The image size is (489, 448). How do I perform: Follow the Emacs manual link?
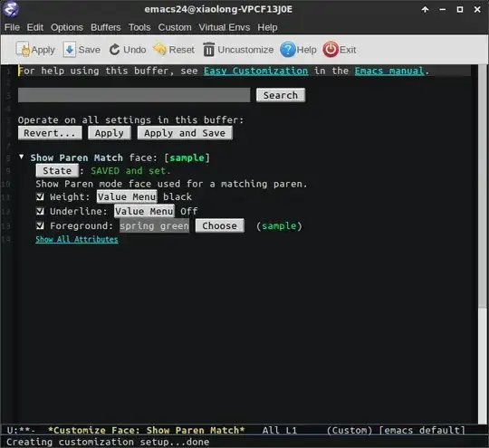pos(389,71)
